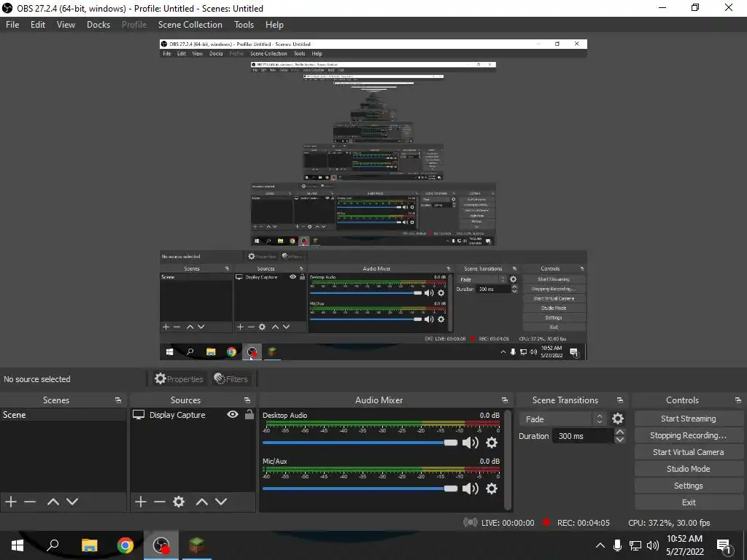The width and height of the screenshot is (747, 560).
Task: Pop out the Scenes dock
Action: click(x=118, y=400)
